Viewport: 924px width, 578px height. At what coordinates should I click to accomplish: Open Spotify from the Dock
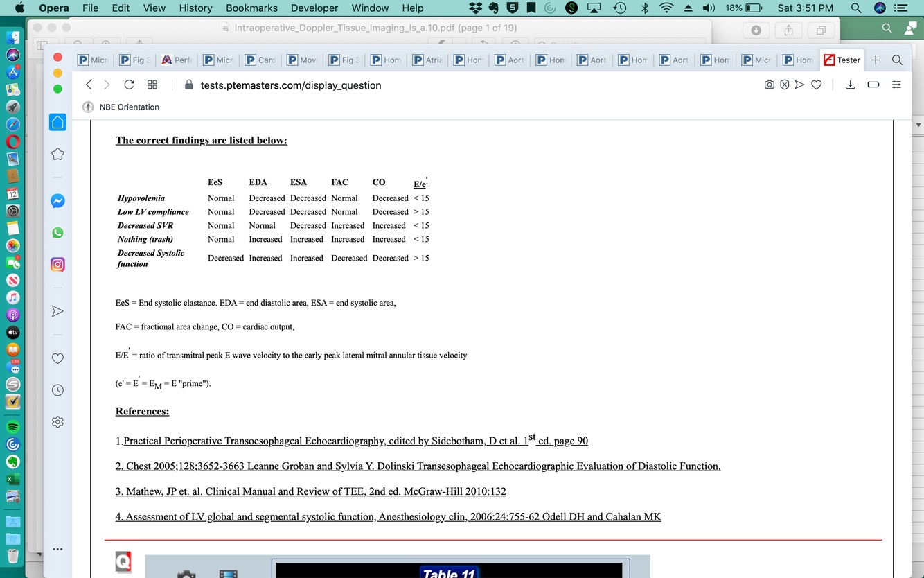click(12, 426)
